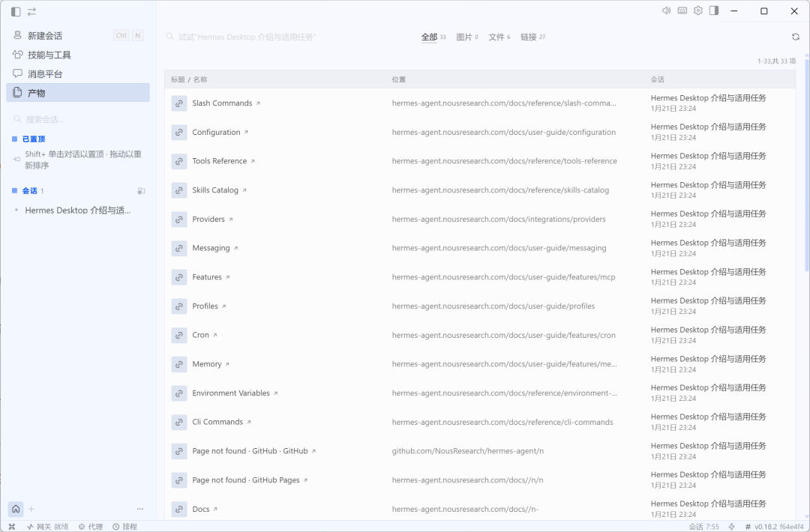Open the Providers link
This screenshot has height=532, width=810.
click(x=208, y=219)
